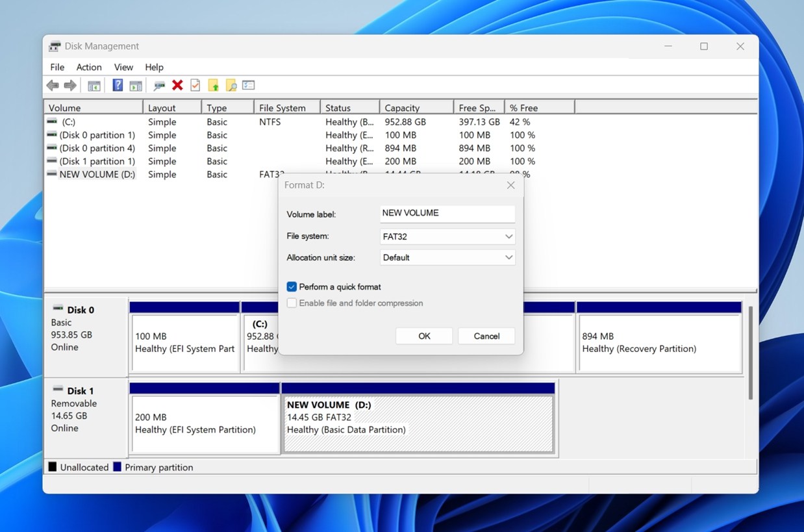
Task: Minimize the Disk Management window
Action: [668, 46]
